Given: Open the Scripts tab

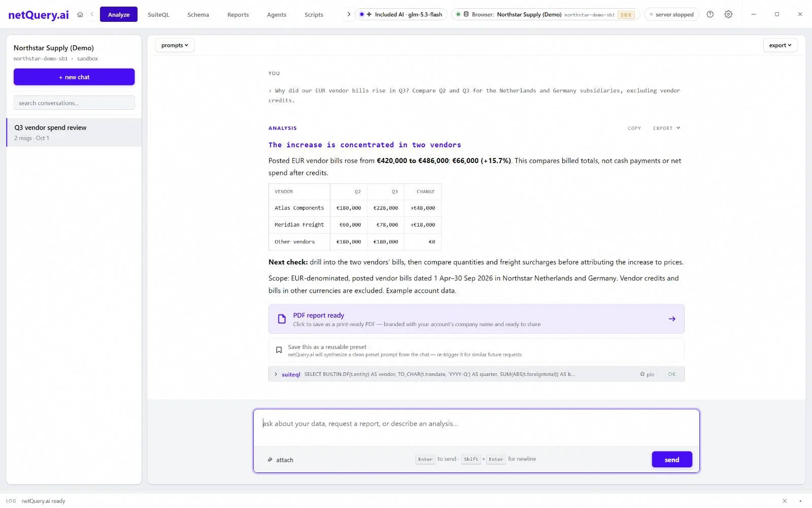Looking at the screenshot, I should click(x=314, y=15).
